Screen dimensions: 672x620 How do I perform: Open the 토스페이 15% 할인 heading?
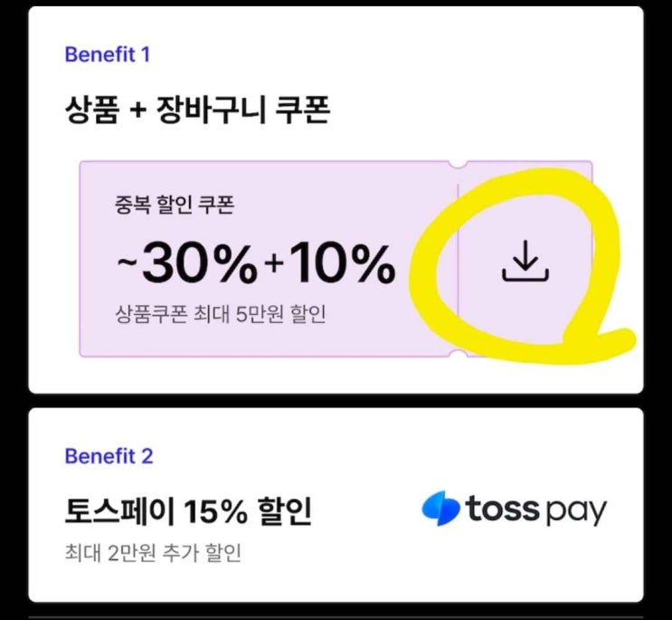[x=188, y=511]
